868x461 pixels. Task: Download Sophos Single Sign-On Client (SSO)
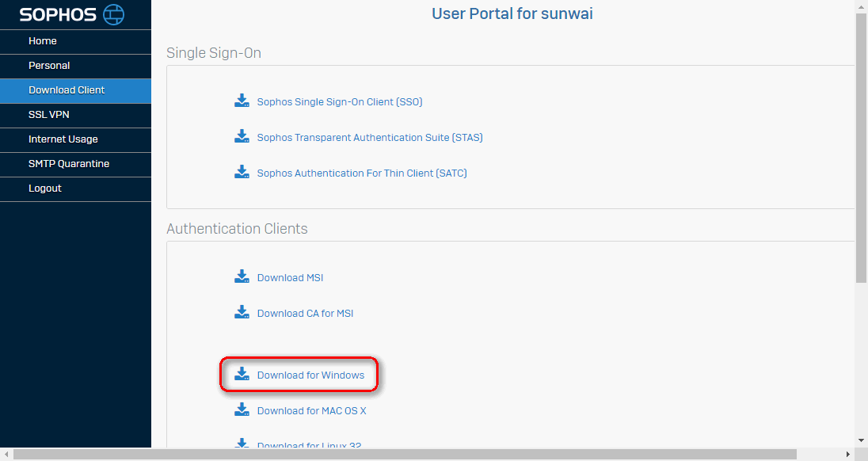click(340, 102)
